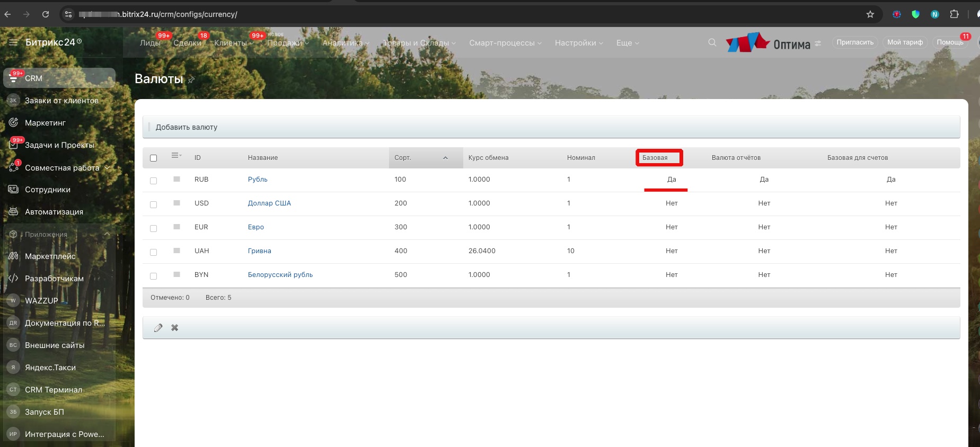
Task: Click the delete cross icon below the table
Action: point(174,328)
